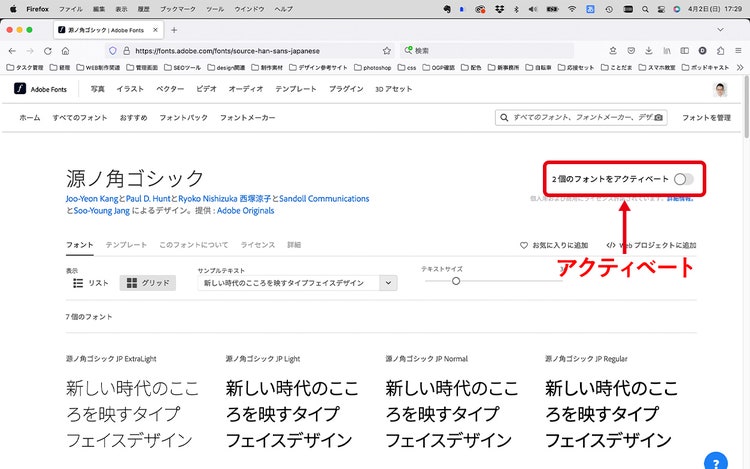The height and width of the screenshot is (469, 750).
Task: Open the ファイル menu in menu bar
Action: (x=70, y=9)
